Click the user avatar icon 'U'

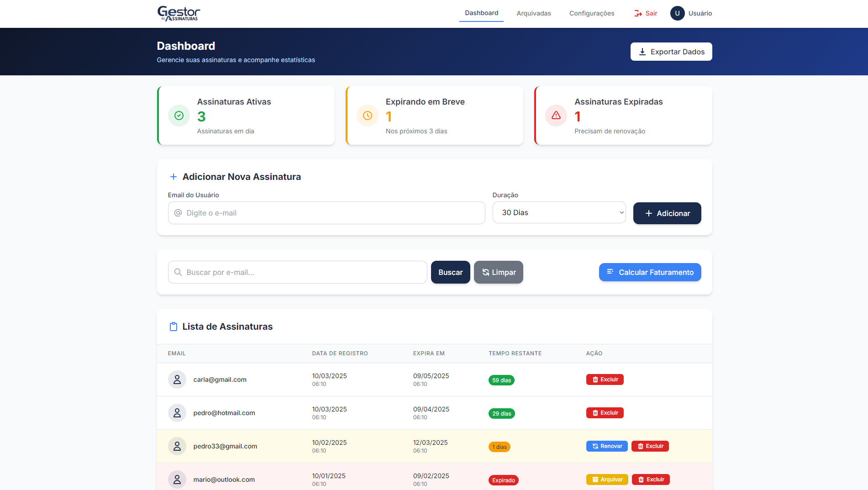click(677, 13)
